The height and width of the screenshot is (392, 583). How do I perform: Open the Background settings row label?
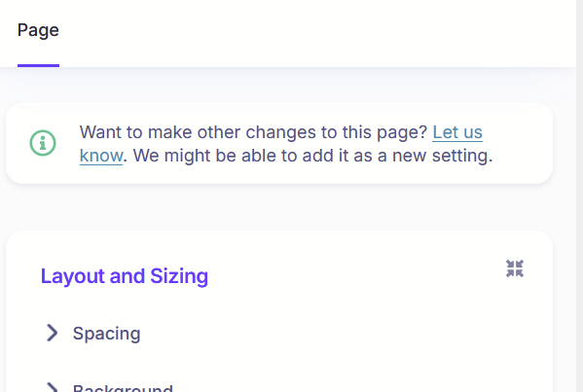123,388
